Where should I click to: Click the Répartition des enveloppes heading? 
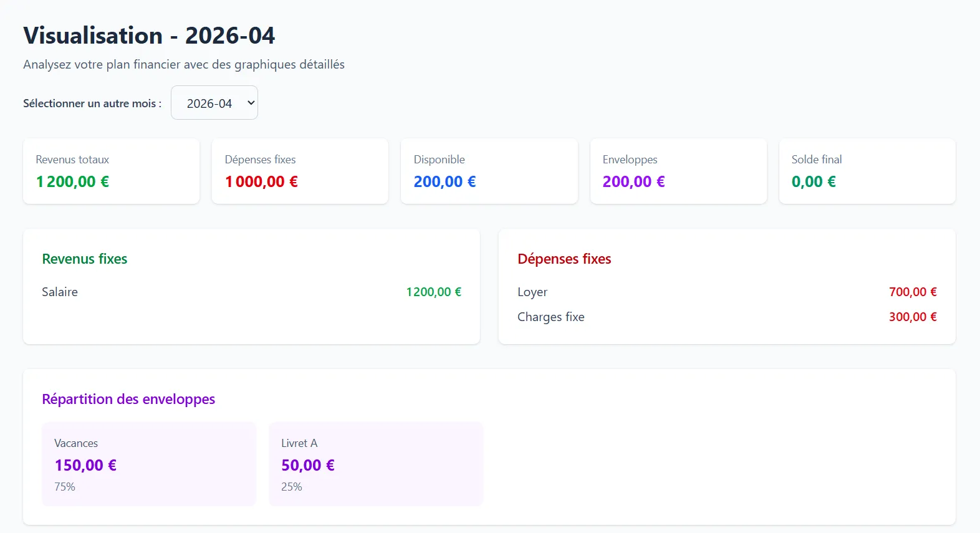coord(128,399)
